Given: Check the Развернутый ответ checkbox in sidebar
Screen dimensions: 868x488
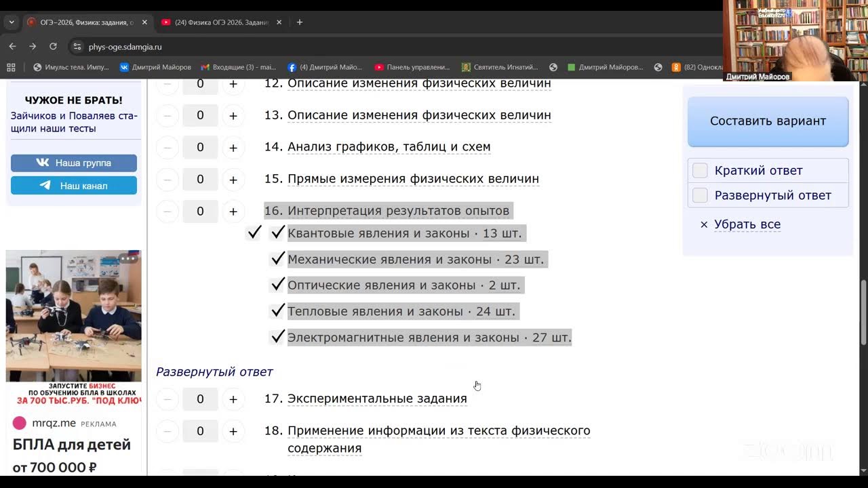Looking at the screenshot, I should click(700, 195).
